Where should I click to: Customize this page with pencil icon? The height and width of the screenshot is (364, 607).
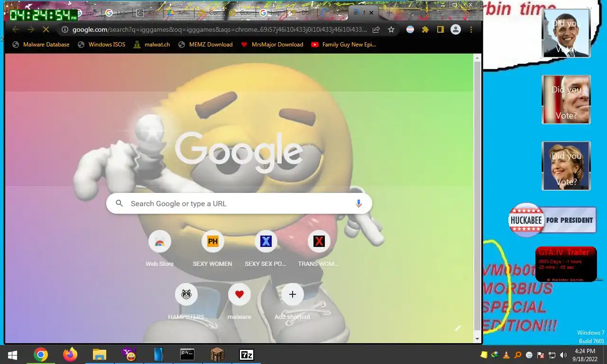[x=458, y=328]
